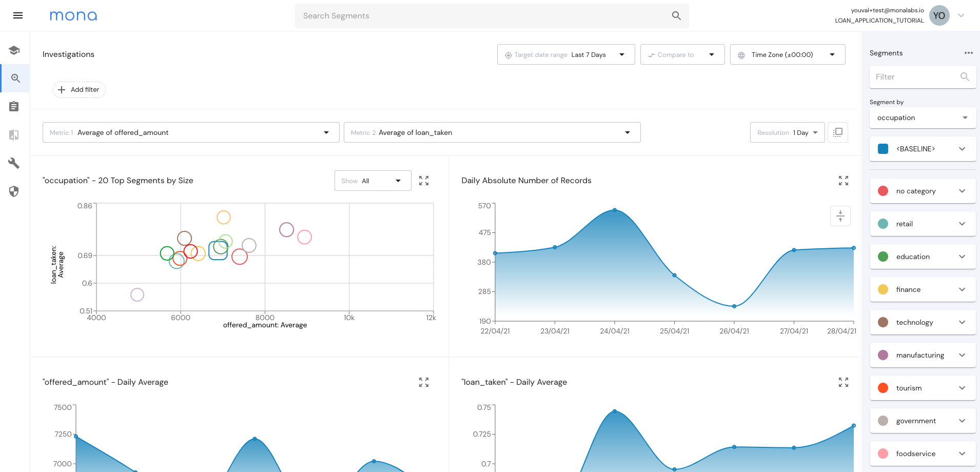980x472 pixels.
Task: Open the wrench configuration sidebar icon
Action: tap(14, 163)
